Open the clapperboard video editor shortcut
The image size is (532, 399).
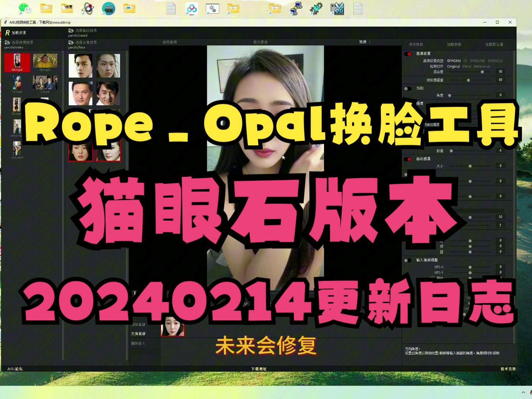click(109, 8)
